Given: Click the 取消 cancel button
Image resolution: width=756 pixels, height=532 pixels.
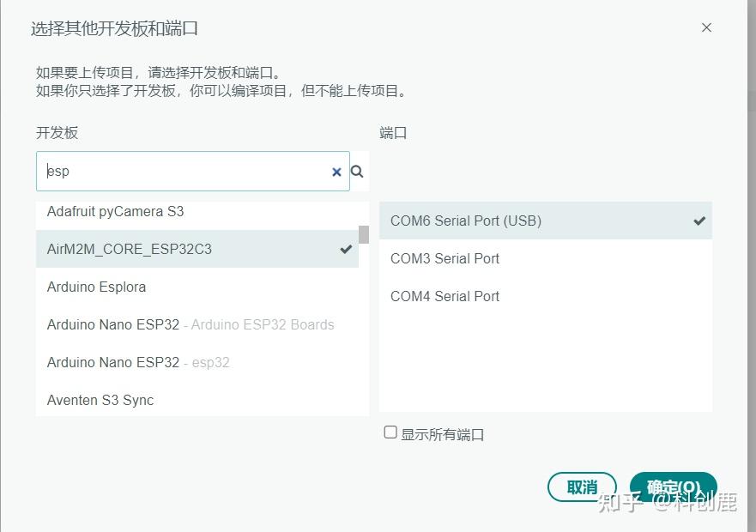Looking at the screenshot, I should tap(582, 486).
